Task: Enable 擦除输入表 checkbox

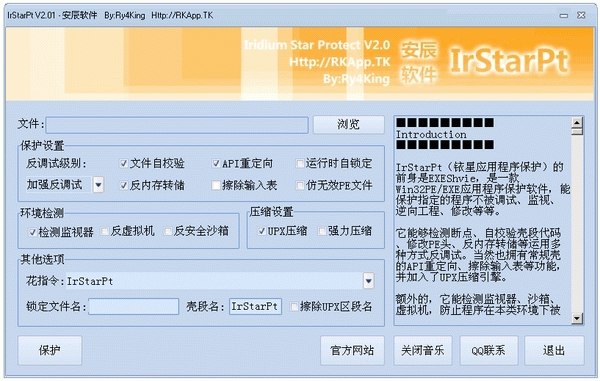Action: (x=216, y=186)
